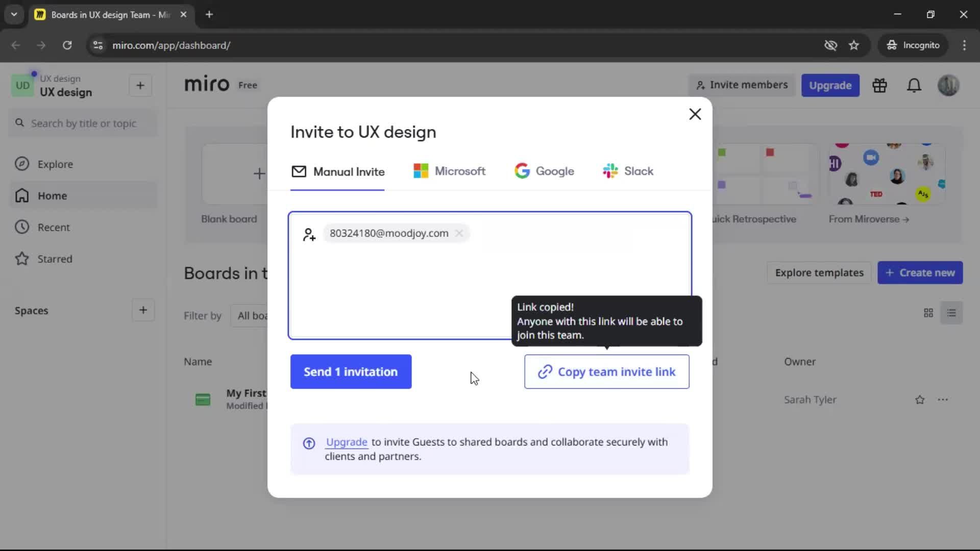Select the Manual Invite tab
This screenshot has height=551, width=980.
pos(337,172)
